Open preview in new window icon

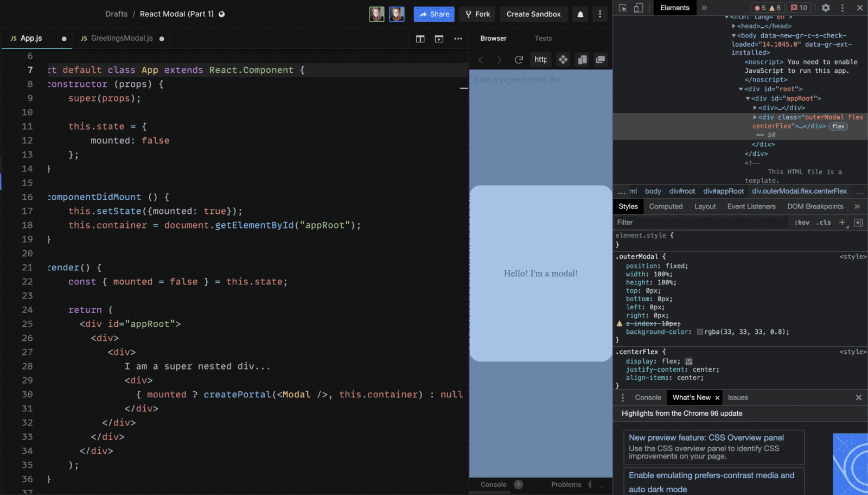coord(601,59)
